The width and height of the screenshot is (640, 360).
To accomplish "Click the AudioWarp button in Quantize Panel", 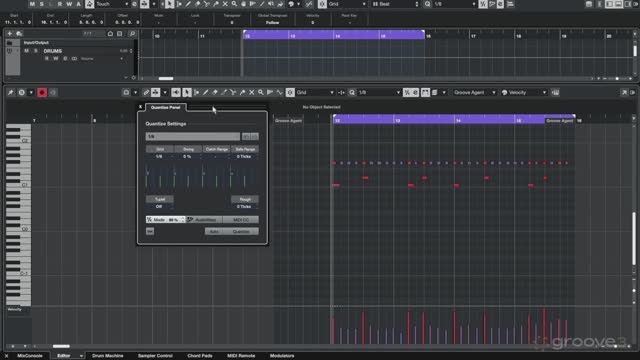I will pos(204,220).
